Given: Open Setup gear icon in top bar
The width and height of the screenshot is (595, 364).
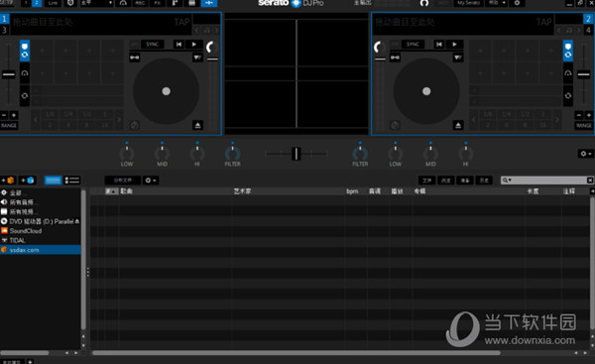Looking at the screenshot, I should (x=517, y=3).
